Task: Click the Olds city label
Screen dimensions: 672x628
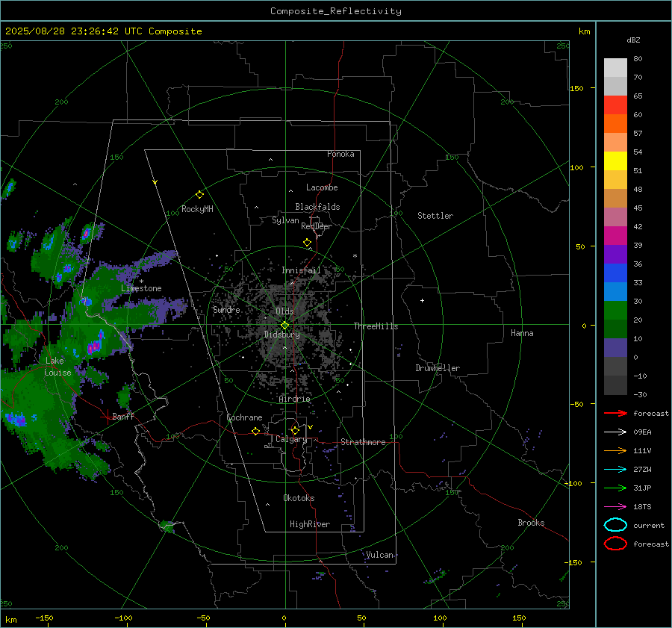Action: 284,311
